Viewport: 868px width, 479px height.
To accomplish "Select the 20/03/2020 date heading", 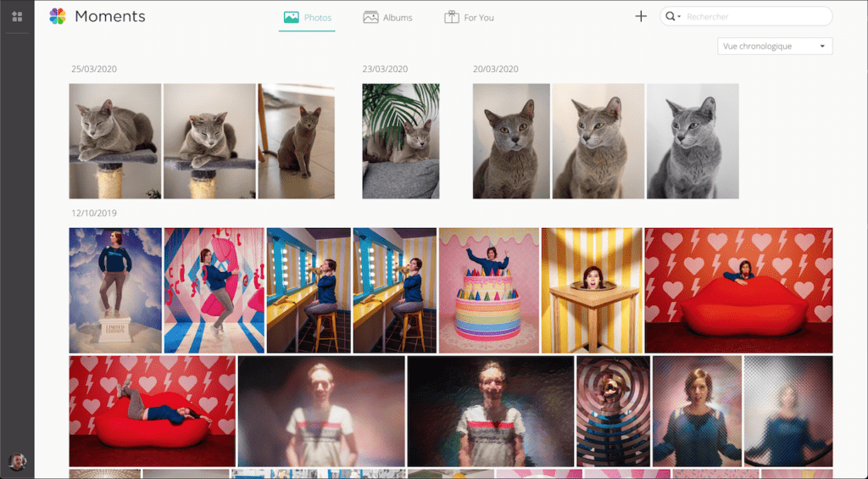I will tap(495, 70).
